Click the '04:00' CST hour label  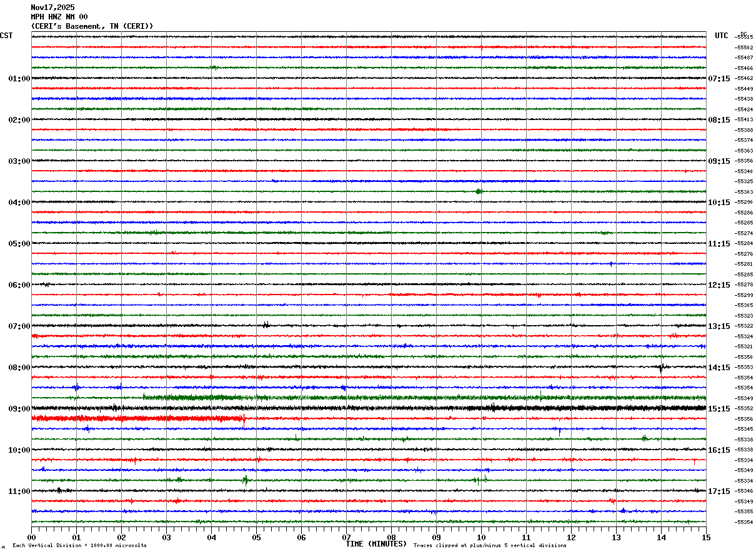19,203
